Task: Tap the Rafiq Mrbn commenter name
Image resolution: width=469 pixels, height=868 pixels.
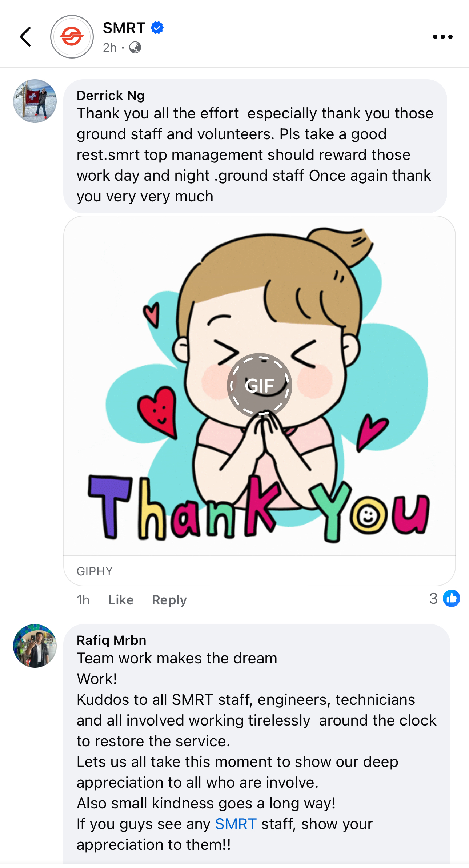Action: point(111,640)
